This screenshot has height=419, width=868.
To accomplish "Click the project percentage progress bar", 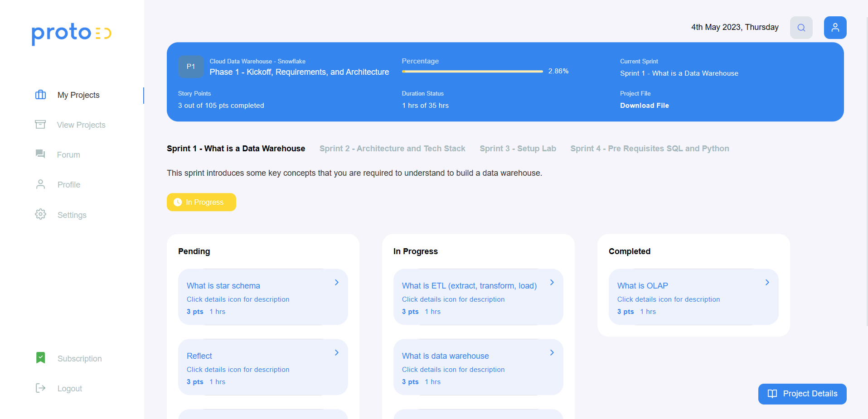I will tap(472, 71).
